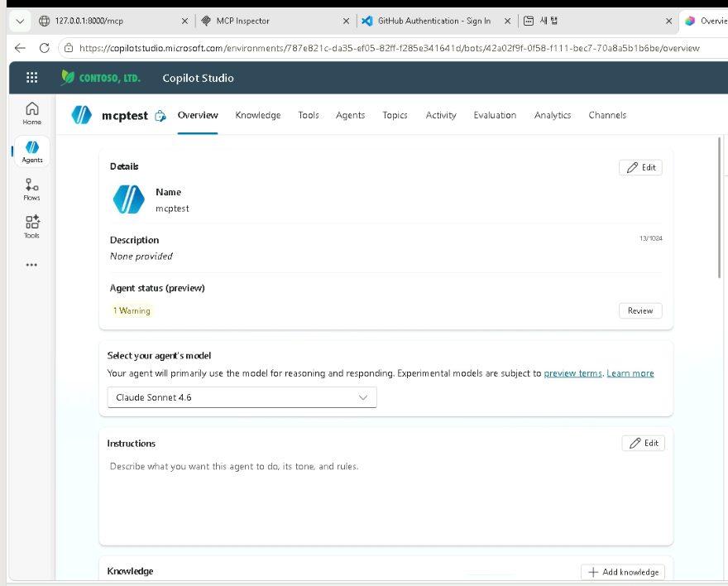The width and height of the screenshot is (728, 586).
Task: Click the 1 Warning status badge
Action: click(x=132, y=310)
